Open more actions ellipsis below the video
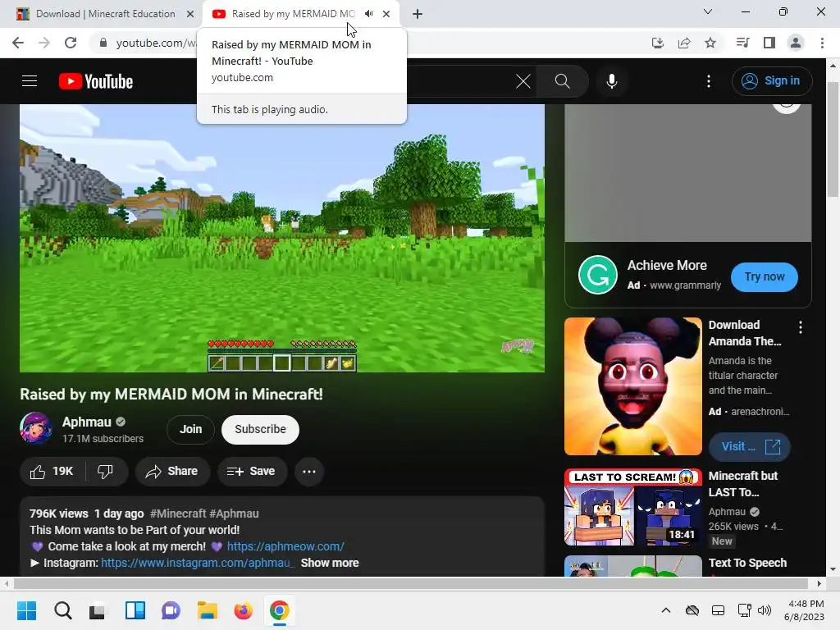 [x=309, y=472]
